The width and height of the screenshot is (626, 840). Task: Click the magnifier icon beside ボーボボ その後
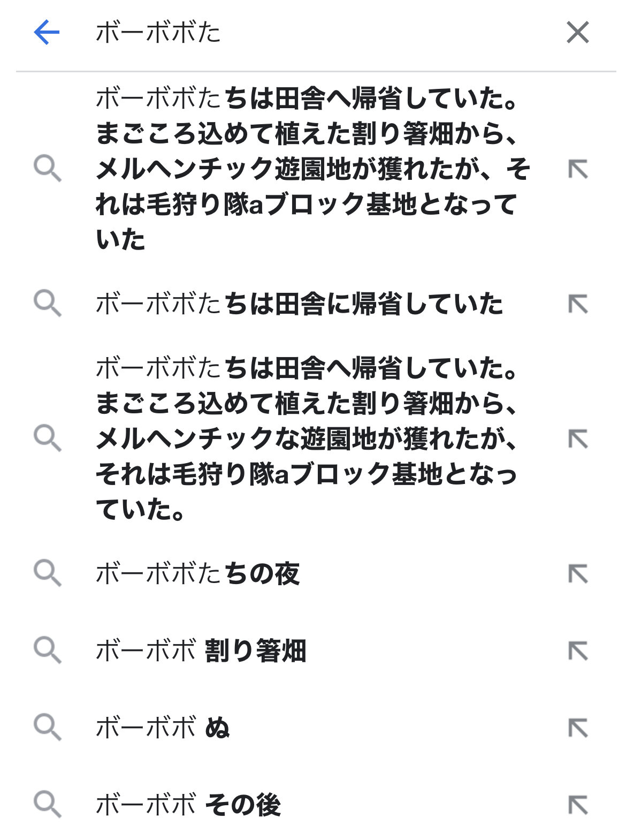(48, 805)
